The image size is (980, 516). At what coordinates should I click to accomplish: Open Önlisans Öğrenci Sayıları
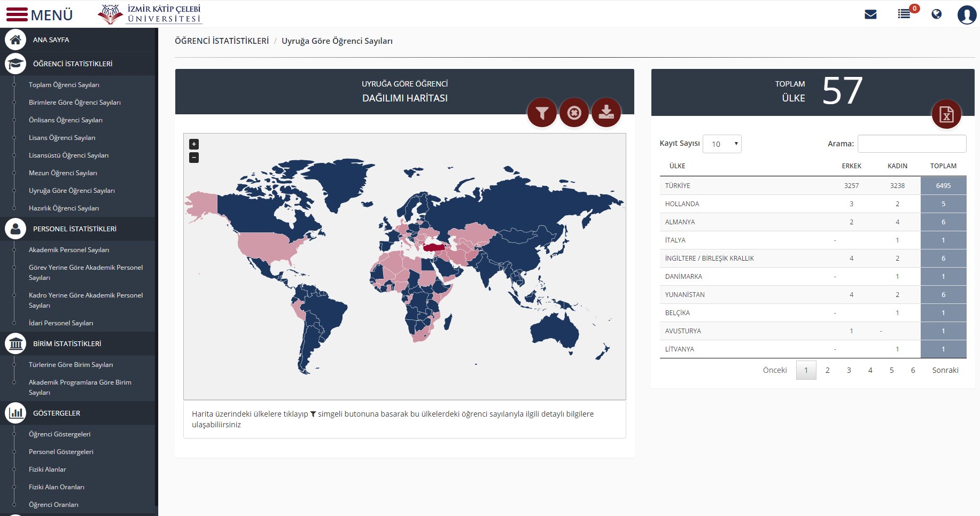[66, 120]
